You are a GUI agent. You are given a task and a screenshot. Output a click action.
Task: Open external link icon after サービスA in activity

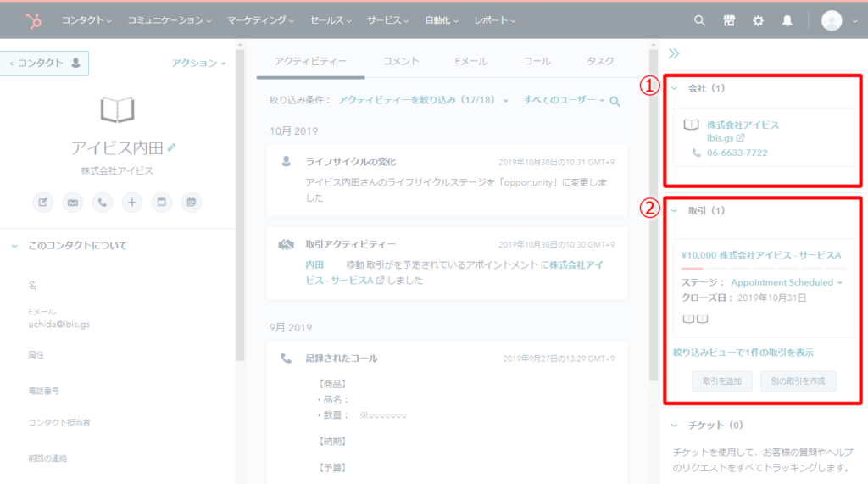click(380, 281)
